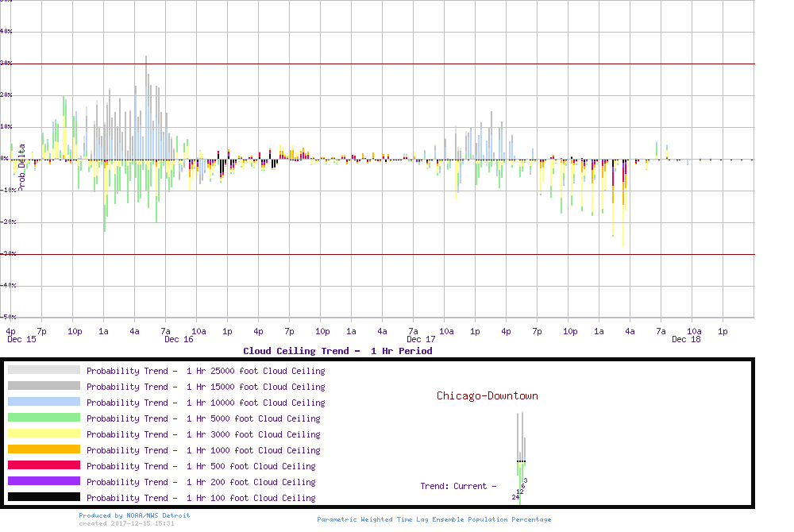Viewport: 794px width, 532px height.
Task: Select the red 500 foot ceiling swatch
Action: [44, 465]
